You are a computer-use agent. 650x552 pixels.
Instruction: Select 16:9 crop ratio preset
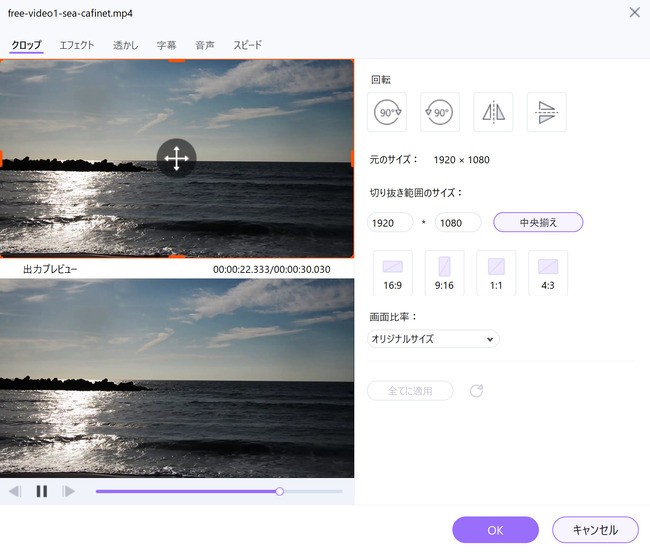tap(393, 273)
